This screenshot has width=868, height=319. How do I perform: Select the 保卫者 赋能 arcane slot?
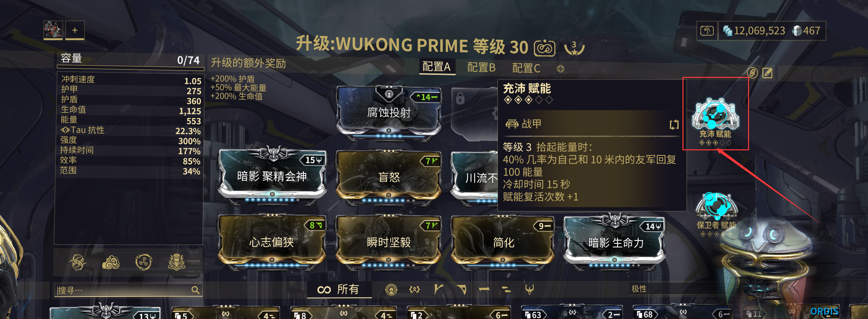[716, 215]
